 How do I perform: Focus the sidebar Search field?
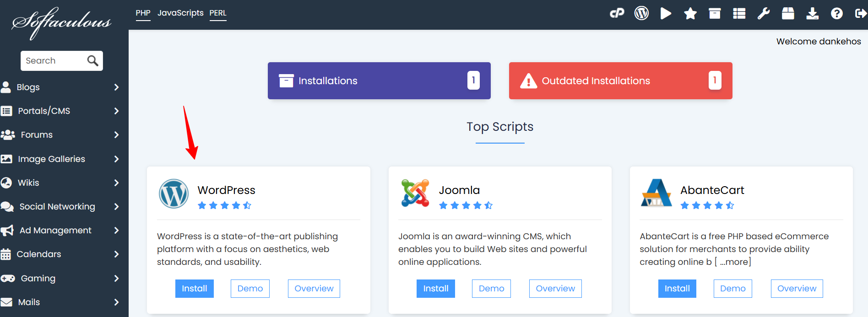62,60
